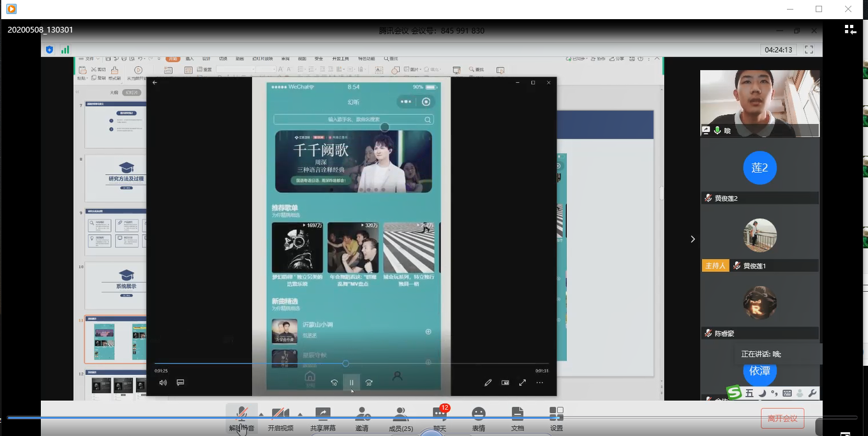Close the mini-program with the circle button

pos(426,101)
